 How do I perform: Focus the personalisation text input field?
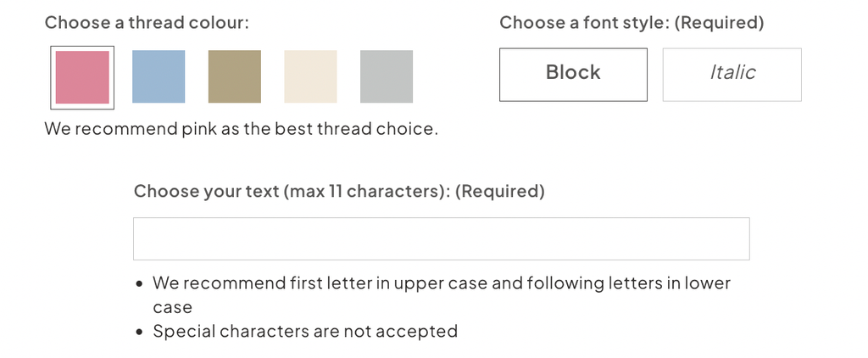441,239
